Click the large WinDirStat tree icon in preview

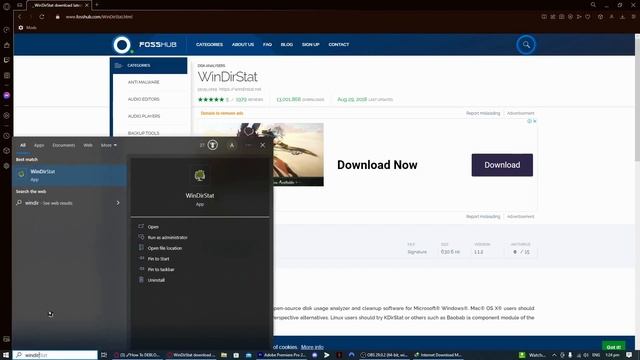[200, 176]
